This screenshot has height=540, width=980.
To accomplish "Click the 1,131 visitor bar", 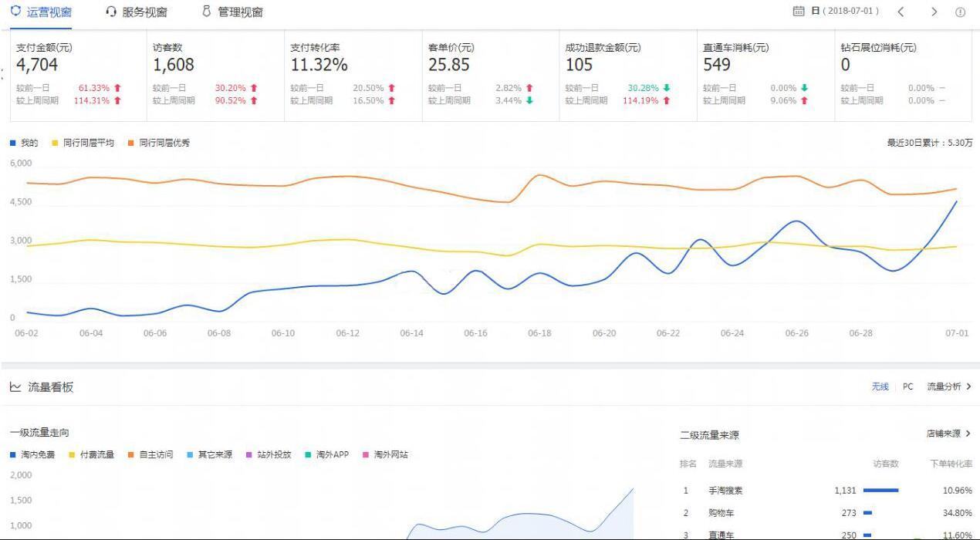I will tap(880, 491).
